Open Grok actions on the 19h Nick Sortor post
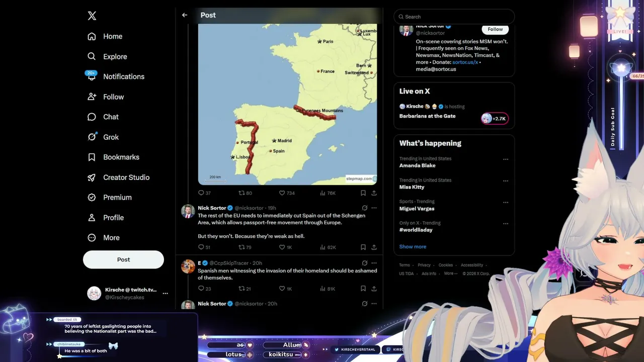The image size is (644, 362). click(x=365, y=208)
